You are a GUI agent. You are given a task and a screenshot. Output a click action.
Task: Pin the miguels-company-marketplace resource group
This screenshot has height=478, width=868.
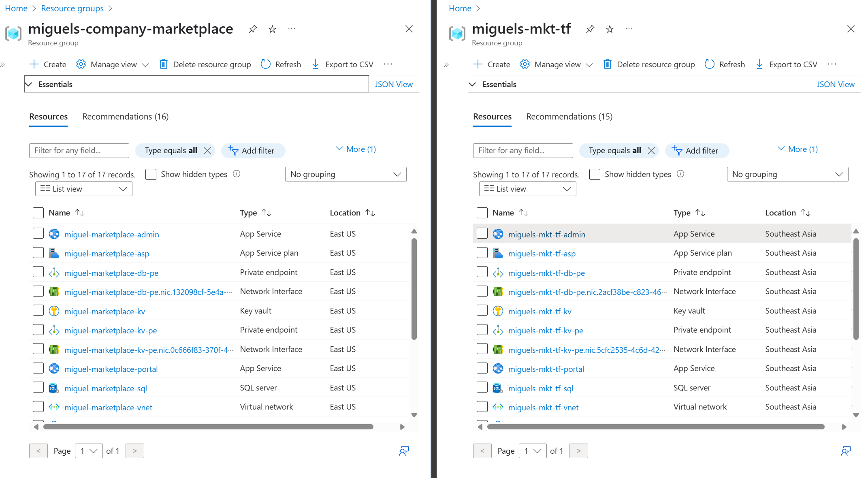point(253,29)
